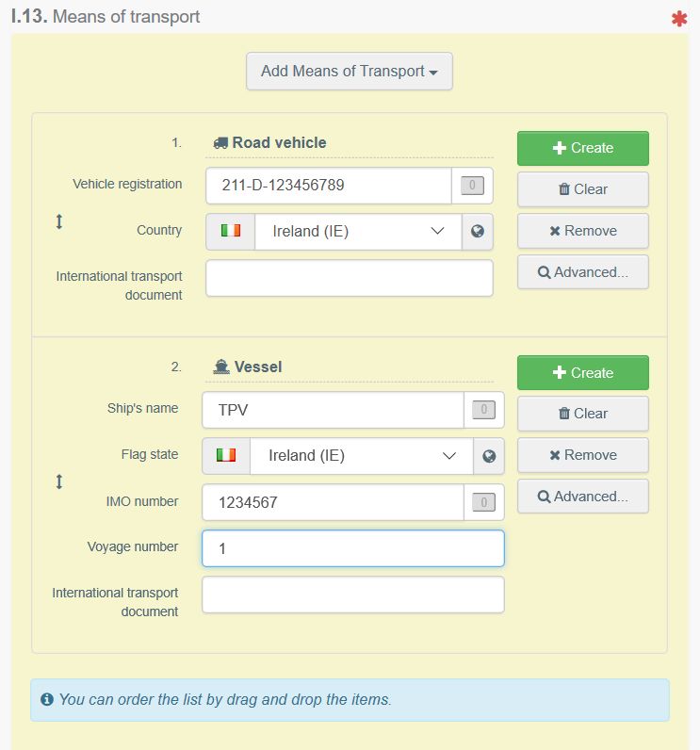Click Irish flag icon in Flag state row

pos(226,455)
